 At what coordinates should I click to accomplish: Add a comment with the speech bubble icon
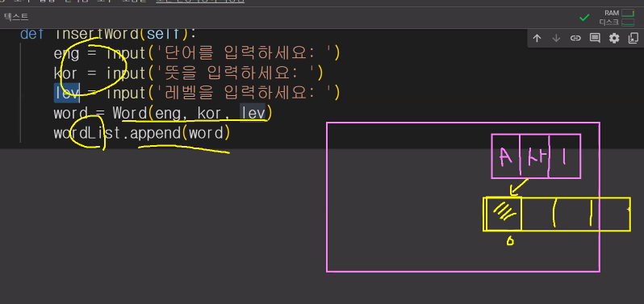(595, 38)
